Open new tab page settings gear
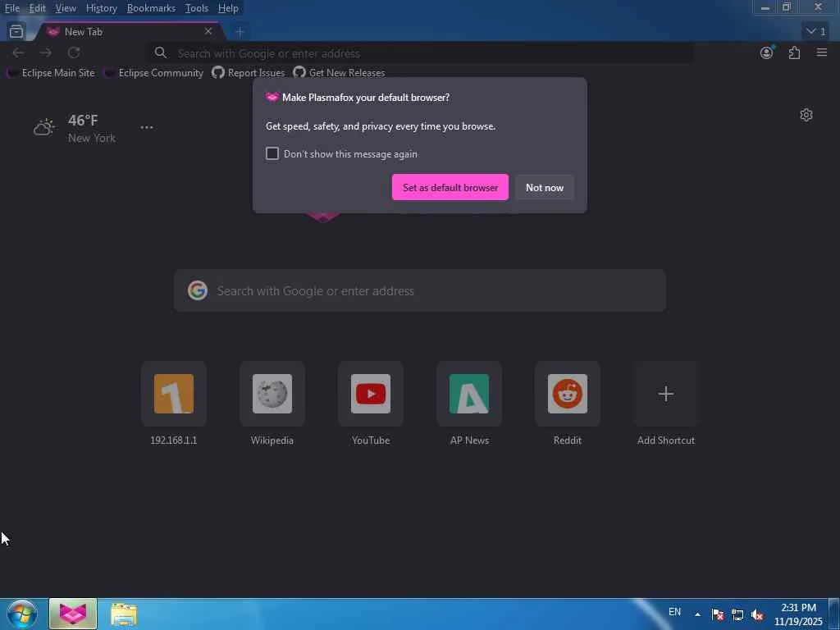The width and height of the screenshot is (840, 630). point(806,115)
